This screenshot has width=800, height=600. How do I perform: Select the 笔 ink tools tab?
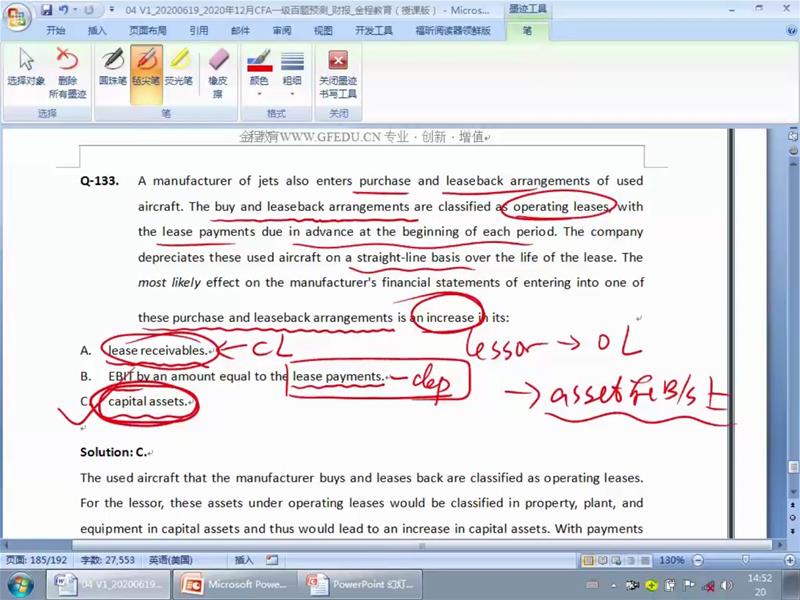pos(528,31)
